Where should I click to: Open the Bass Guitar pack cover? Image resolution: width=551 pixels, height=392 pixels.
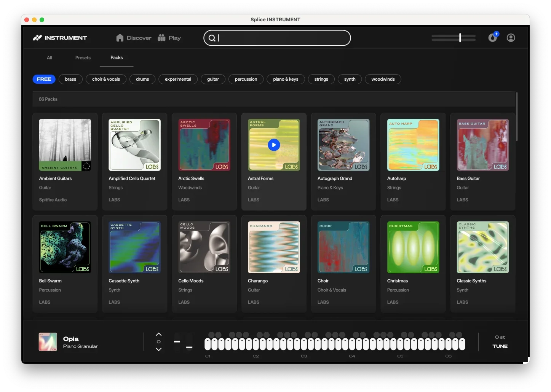coord(483,145)
